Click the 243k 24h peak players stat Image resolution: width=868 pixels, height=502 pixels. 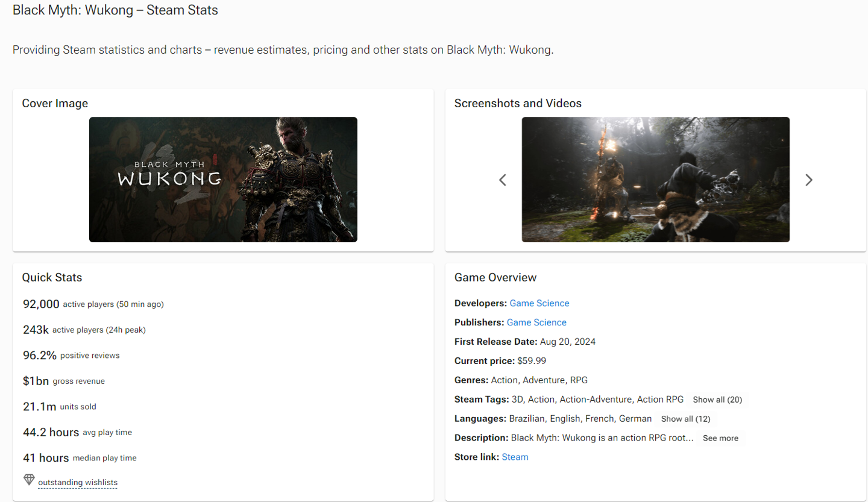84,330
